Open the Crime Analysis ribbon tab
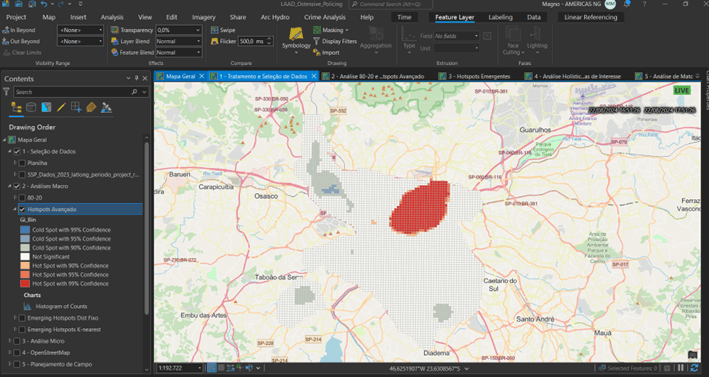Viewport: 709px width, 377px height. pyautogui.click(x=325, y=17)
